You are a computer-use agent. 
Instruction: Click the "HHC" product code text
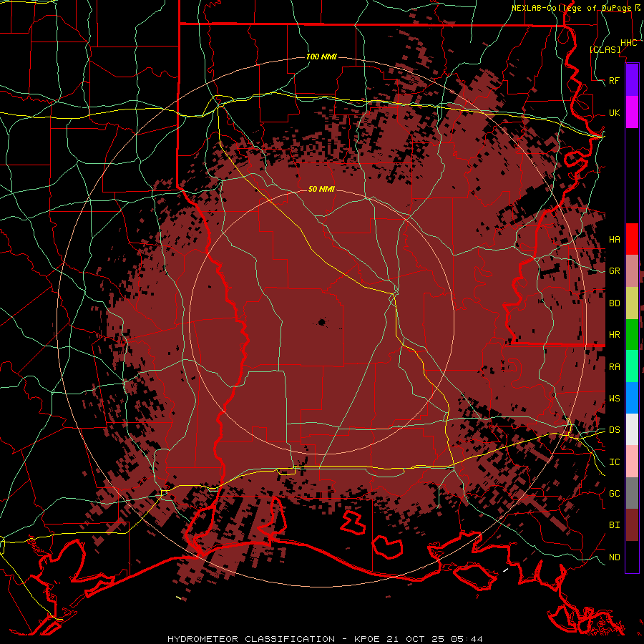coord(628,43)
